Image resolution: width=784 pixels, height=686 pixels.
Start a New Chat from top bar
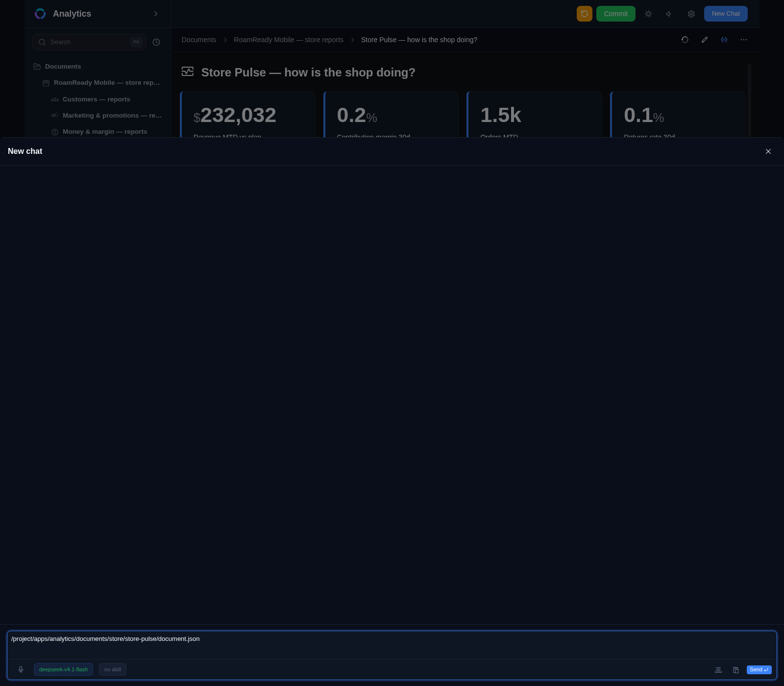coord(726,14)
